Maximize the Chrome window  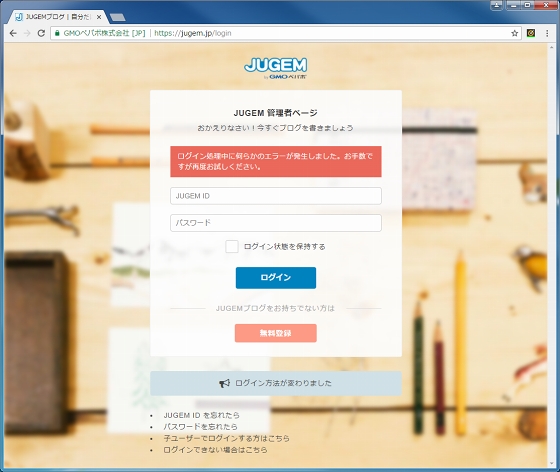tap(527, 5)
